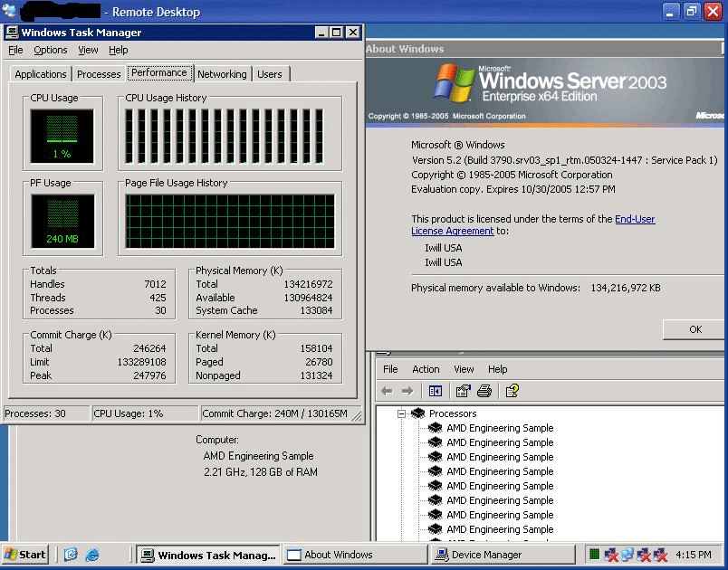The height and width of the screenshot is (570, 728).
Task: Open the Start menu
Action: pos(25,555)
